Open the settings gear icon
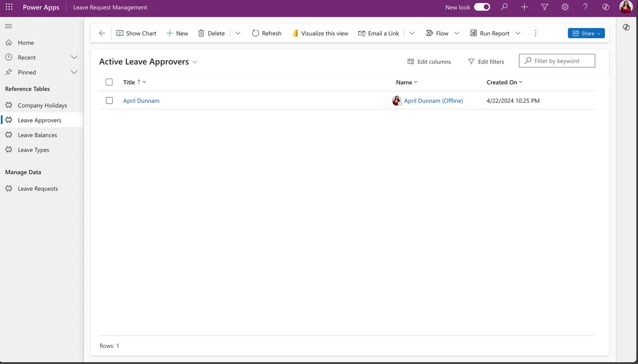The image size is (638, 364). coord(565,7)
